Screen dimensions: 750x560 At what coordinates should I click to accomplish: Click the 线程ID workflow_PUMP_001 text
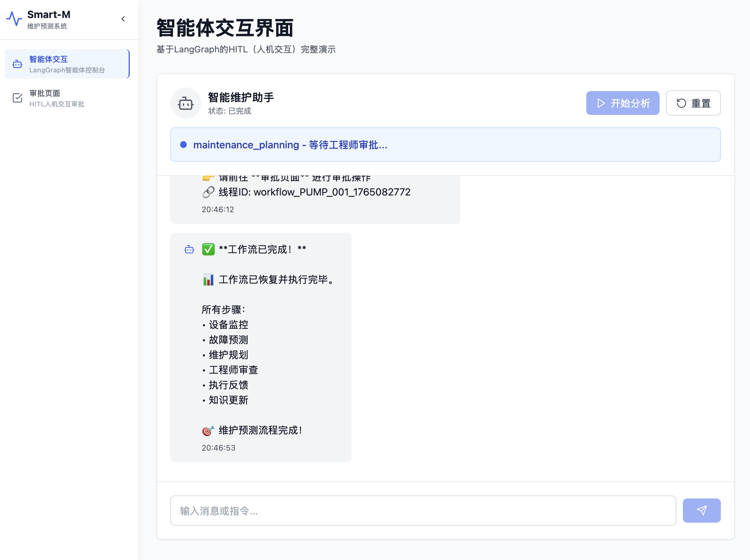[314, 192]
